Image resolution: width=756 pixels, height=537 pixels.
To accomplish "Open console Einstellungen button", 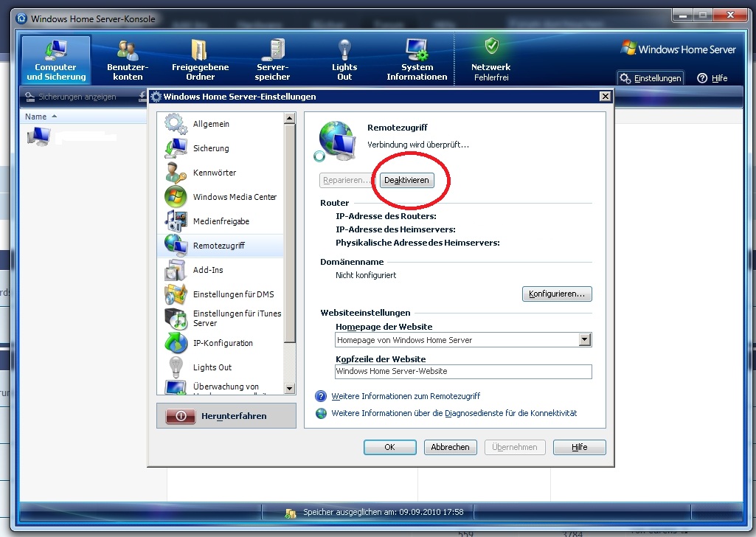I will (x=651, y=78).
